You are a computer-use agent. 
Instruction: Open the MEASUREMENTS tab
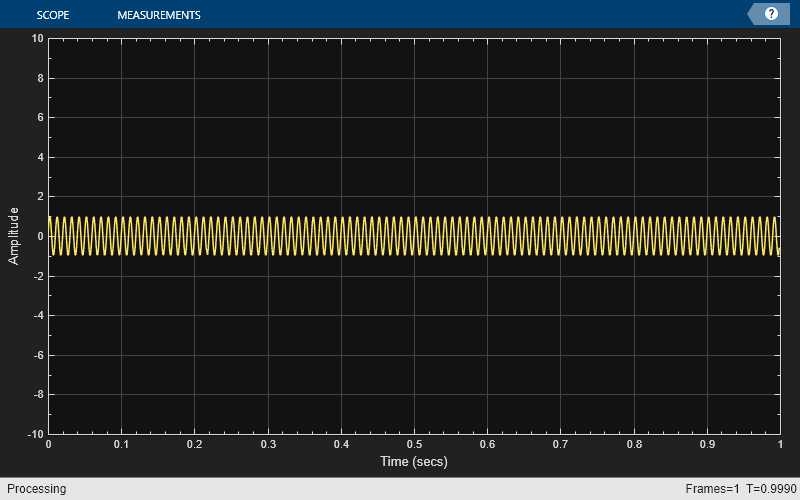coord(159,15)
